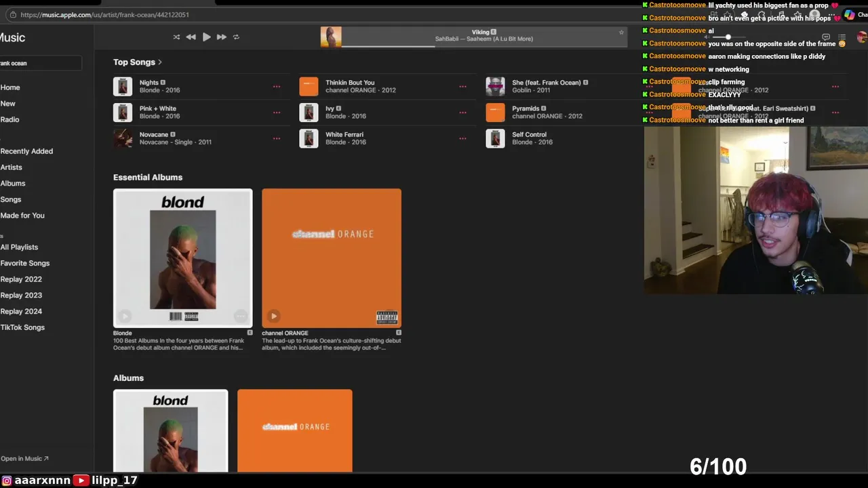Go to Home in sidebar
The height and width of the screenshot is (488, 868).
click(x=10, y=87)
